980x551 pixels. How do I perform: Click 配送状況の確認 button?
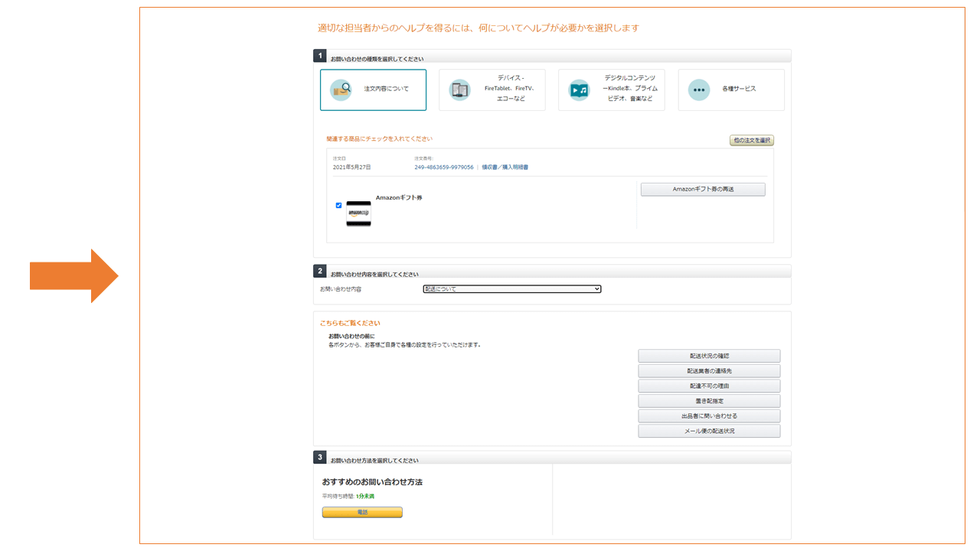(x=709, y=356)
